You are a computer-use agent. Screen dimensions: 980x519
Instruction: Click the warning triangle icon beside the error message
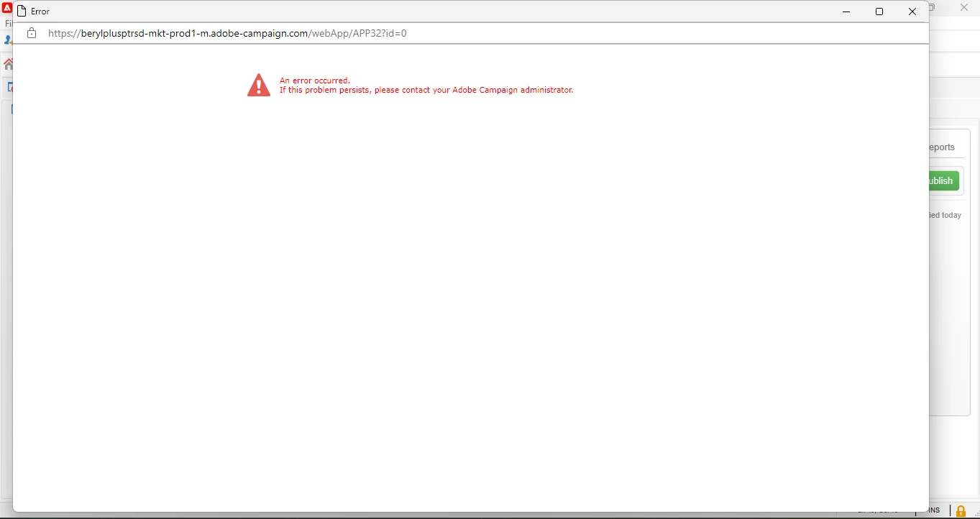(x=259, y=86)
